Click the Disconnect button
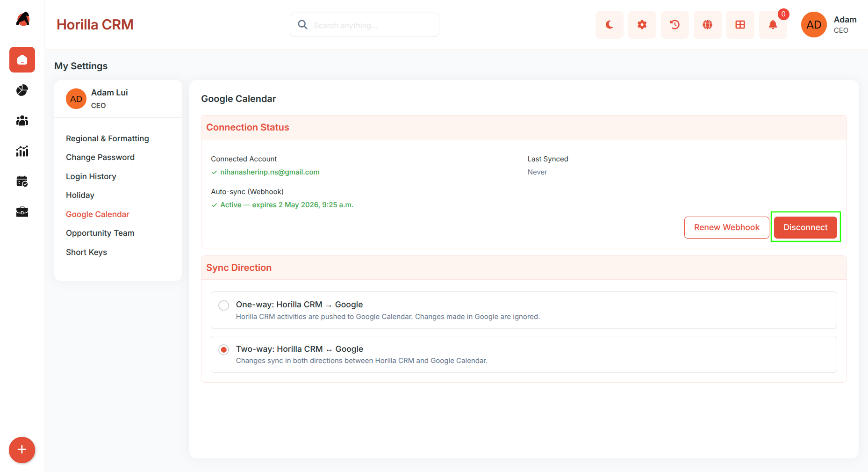 (x=805, y=227)
